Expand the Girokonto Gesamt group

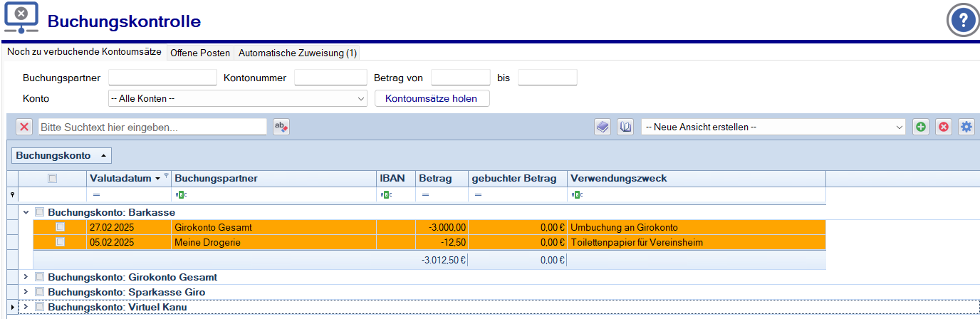[x=26, y=277]
